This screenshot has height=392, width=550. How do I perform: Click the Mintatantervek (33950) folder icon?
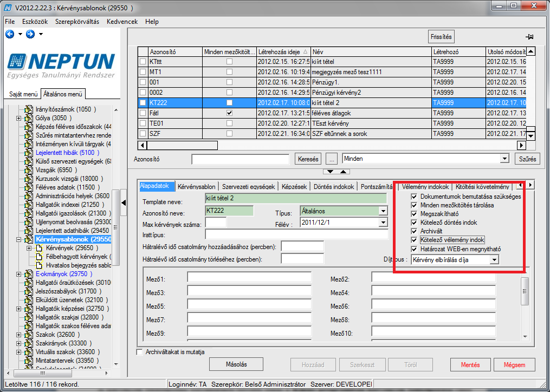click(29, 361)
